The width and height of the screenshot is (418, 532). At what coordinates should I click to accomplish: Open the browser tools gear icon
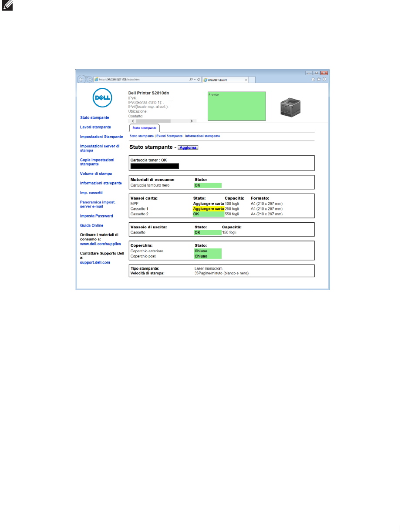pos(324,80)
